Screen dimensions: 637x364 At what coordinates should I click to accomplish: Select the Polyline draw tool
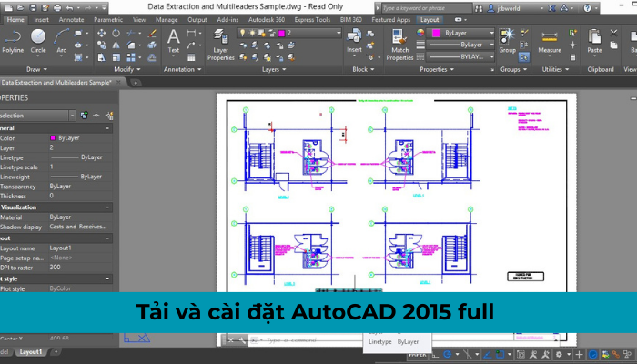tap(13, 41)
